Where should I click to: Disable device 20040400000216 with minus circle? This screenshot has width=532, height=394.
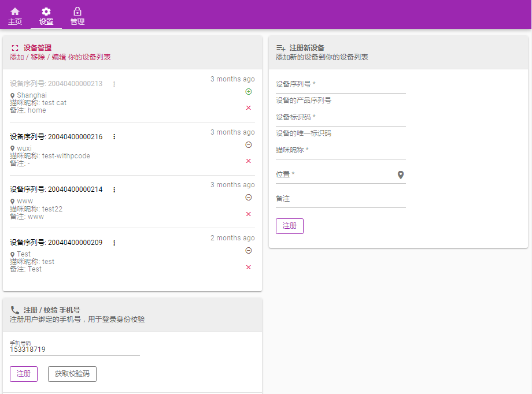point(249,145)
